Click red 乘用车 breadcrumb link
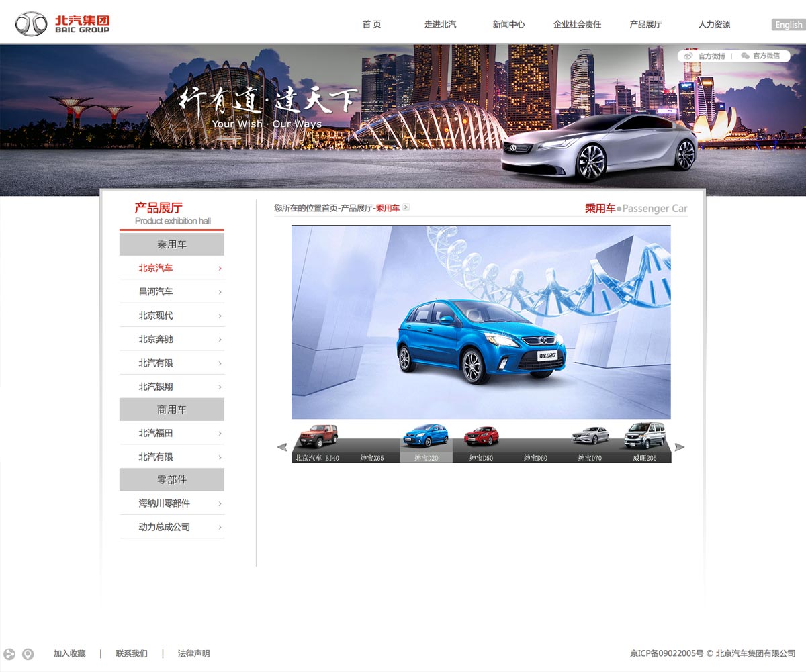 [x=388, y=208]
